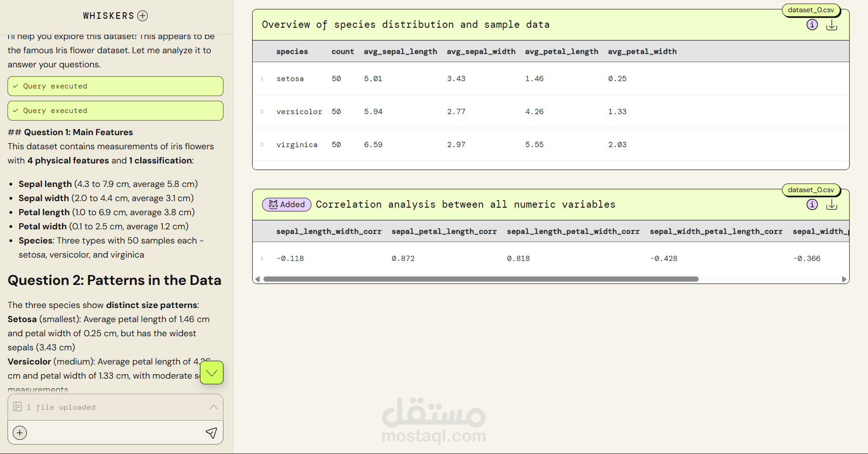This screenshot has width=868, height=454.
Task: Click the scrollbar right arrow on correlation table
Action: (844, 279)
